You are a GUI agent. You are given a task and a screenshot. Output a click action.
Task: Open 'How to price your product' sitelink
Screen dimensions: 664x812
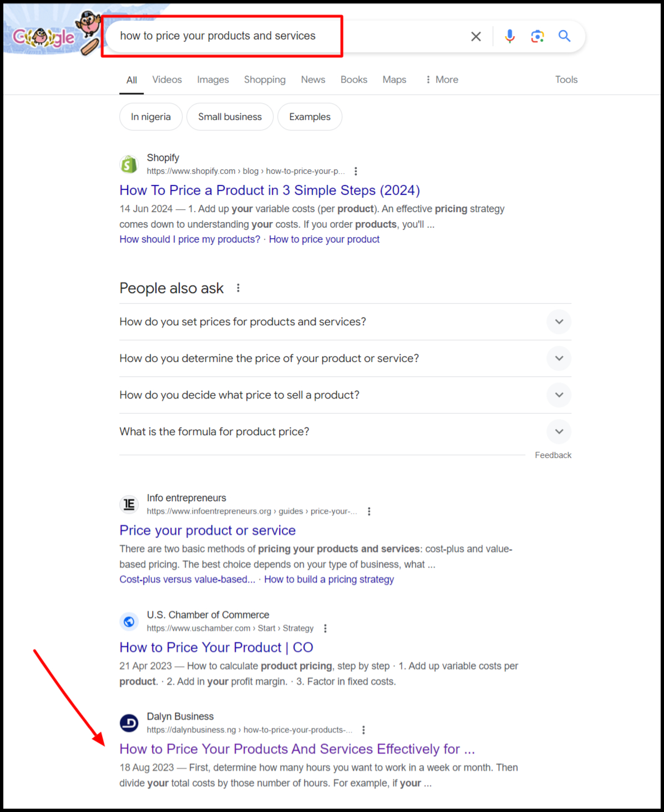(x=325, y=239)
